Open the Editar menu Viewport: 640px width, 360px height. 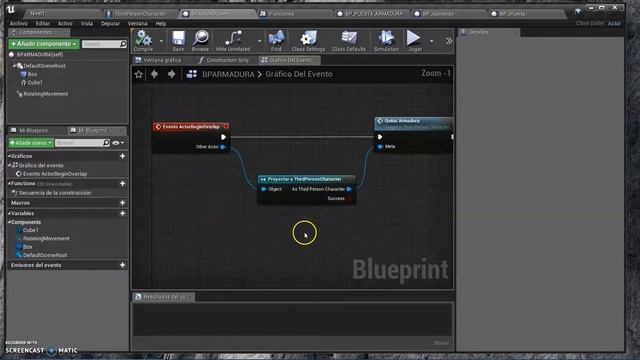pos(42,24)
